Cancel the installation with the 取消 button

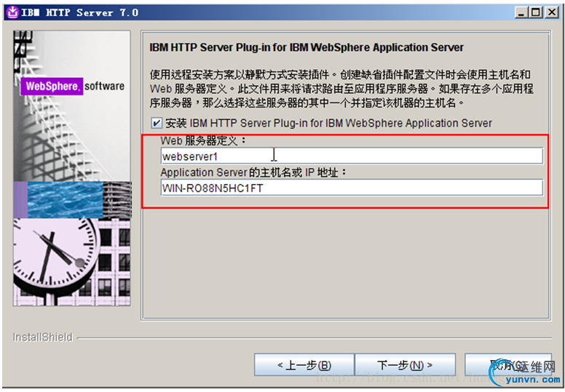(508, 365)
